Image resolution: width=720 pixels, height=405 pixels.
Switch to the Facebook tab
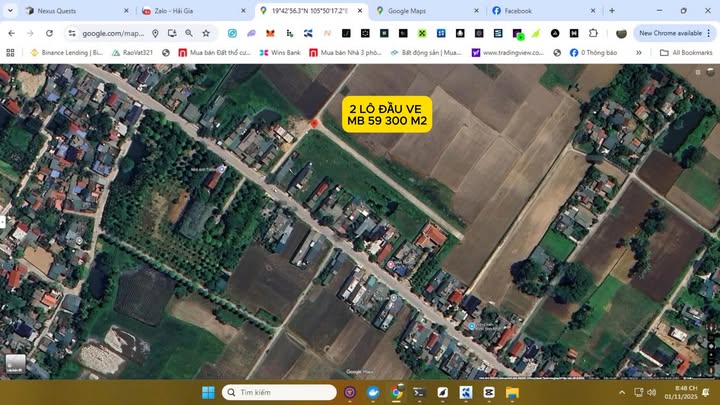pos(544,11)
